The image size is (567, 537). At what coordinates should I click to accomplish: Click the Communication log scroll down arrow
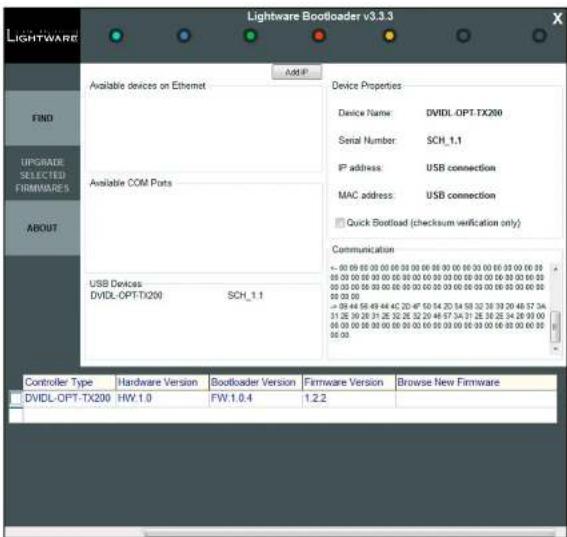pyautogui.click(x=555, y=349)
